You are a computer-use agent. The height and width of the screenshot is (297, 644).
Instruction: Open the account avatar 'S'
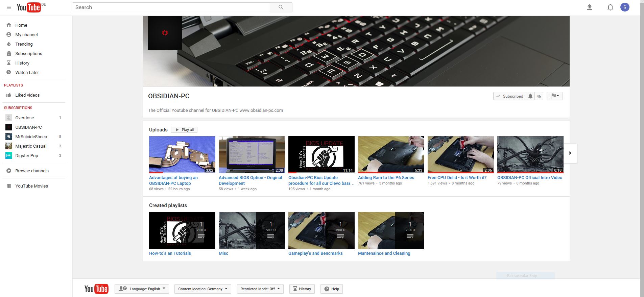[625, 7]
